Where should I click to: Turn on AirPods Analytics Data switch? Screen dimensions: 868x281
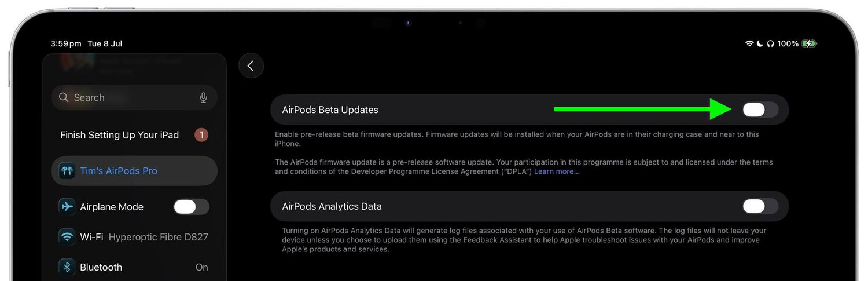(760, 206)
